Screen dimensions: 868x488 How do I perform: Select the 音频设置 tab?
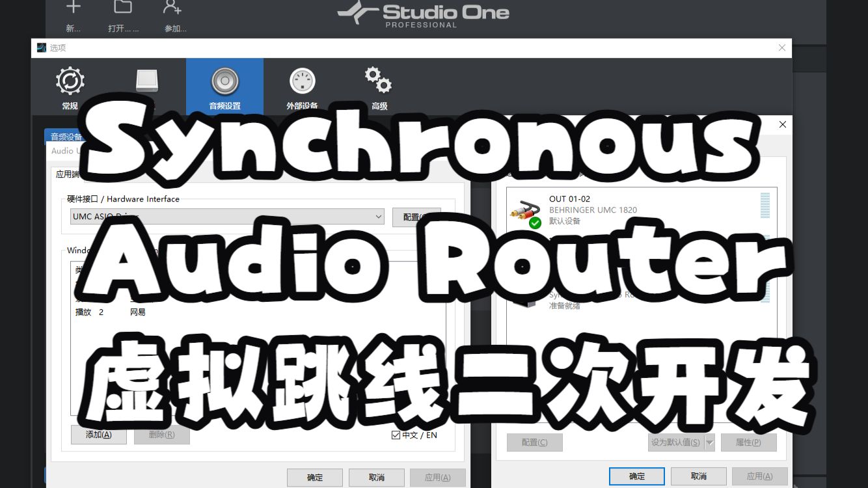click(x=224, y=88)
